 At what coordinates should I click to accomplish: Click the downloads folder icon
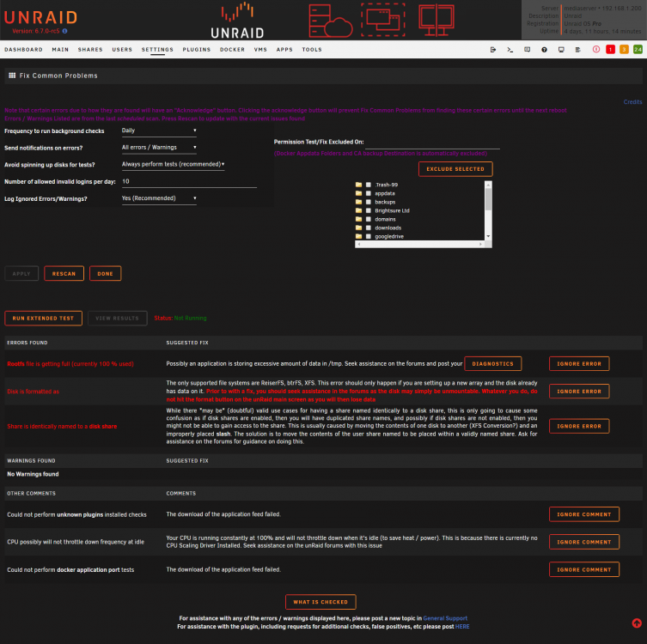[358, 228]
